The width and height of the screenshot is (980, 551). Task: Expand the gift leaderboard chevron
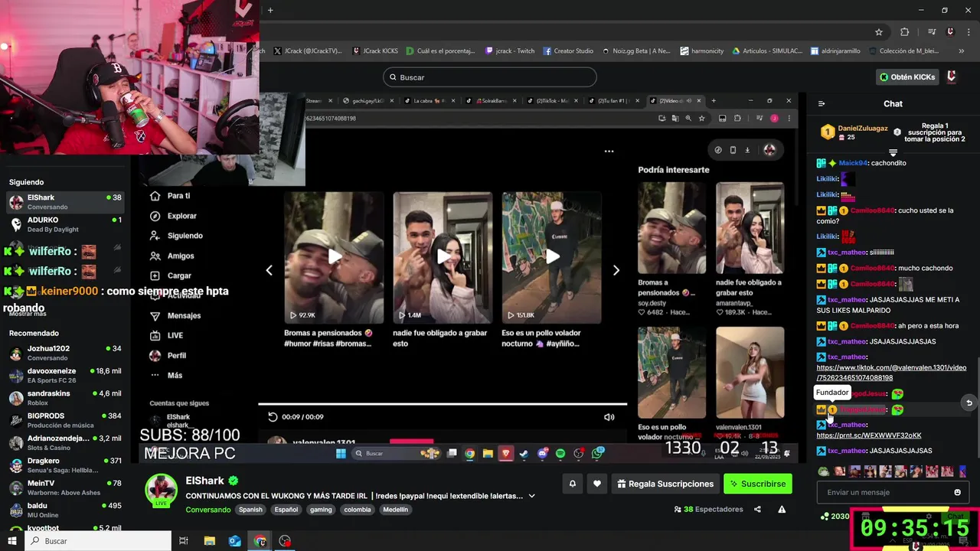click(x=893, y=153)
